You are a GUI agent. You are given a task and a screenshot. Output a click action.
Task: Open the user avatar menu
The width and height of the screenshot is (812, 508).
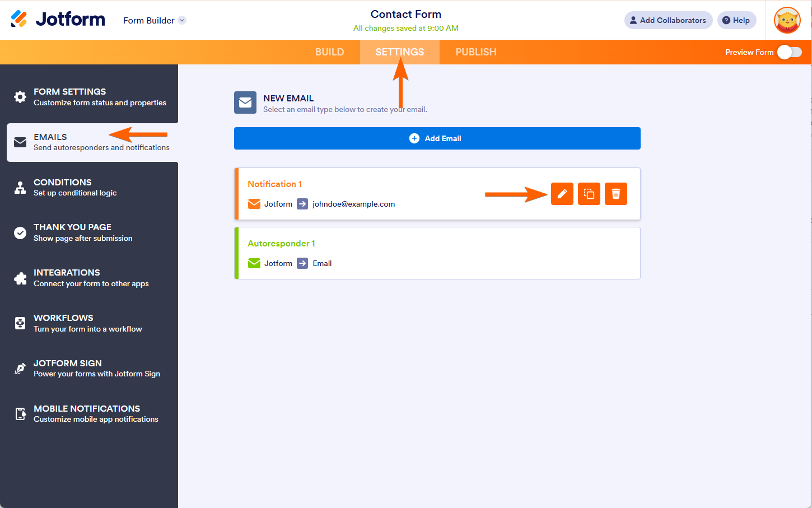[787, 20]
